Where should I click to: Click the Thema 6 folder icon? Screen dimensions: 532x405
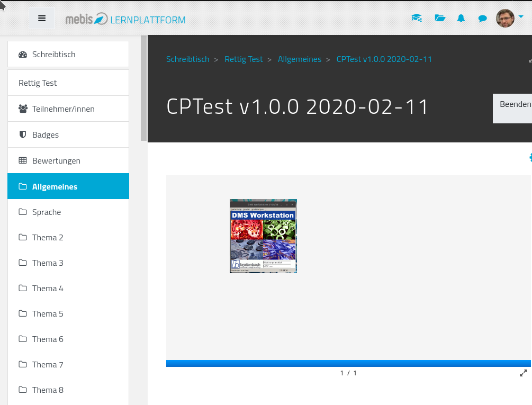coord(23,339)
